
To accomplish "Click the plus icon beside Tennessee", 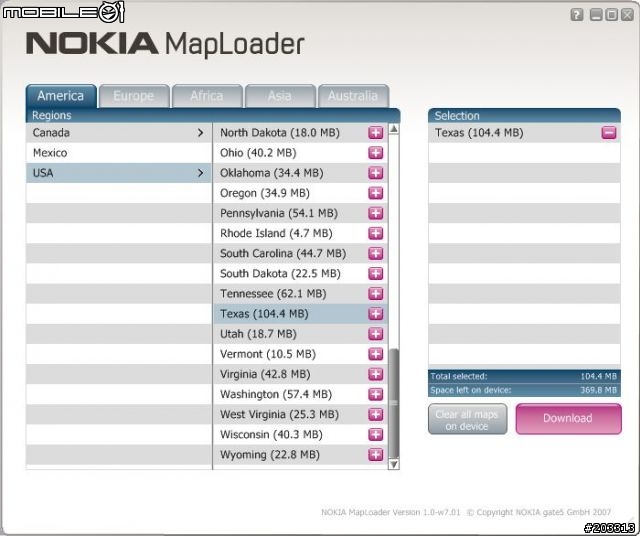I will pyautogui.click(x=376, y=294).
